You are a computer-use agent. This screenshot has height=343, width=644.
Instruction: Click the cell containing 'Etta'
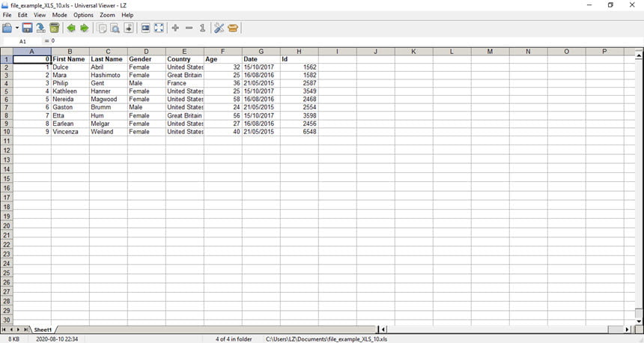point(70,115)
